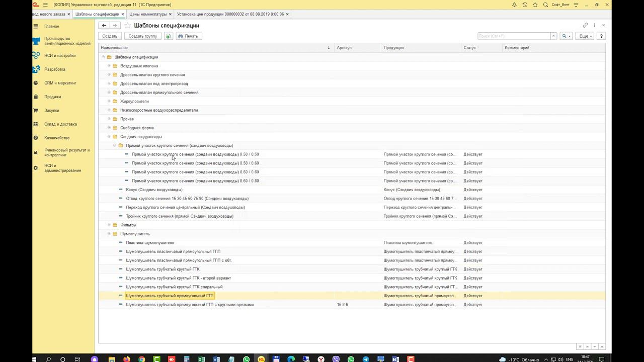
Task: Open the Еще dropdown menu
Action: click(585, 36)
